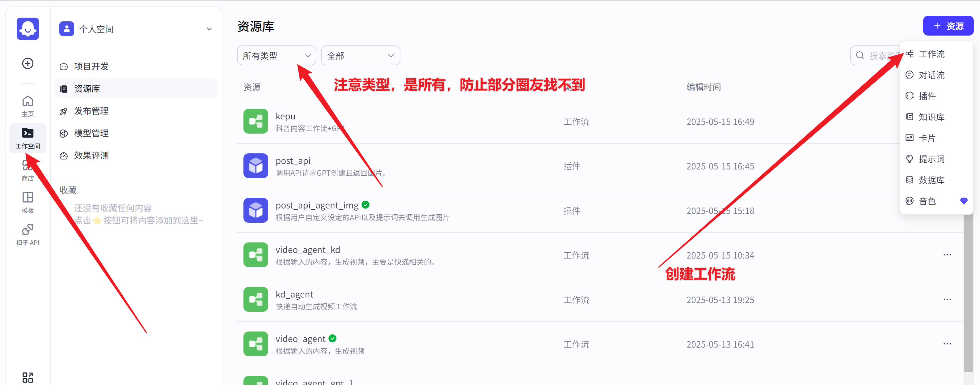Viewport: 980px width, 385px height.
Task: Choose 工作流 from the resource menu
Action: pos(937,54)
